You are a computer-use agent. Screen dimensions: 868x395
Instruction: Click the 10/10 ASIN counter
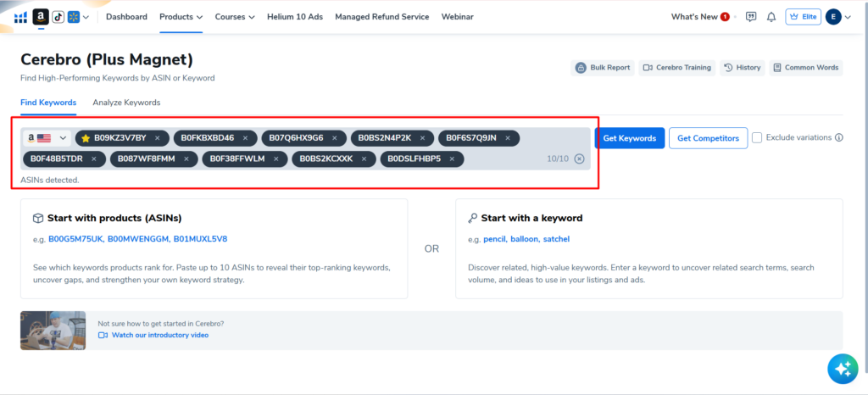click(558, 159)
